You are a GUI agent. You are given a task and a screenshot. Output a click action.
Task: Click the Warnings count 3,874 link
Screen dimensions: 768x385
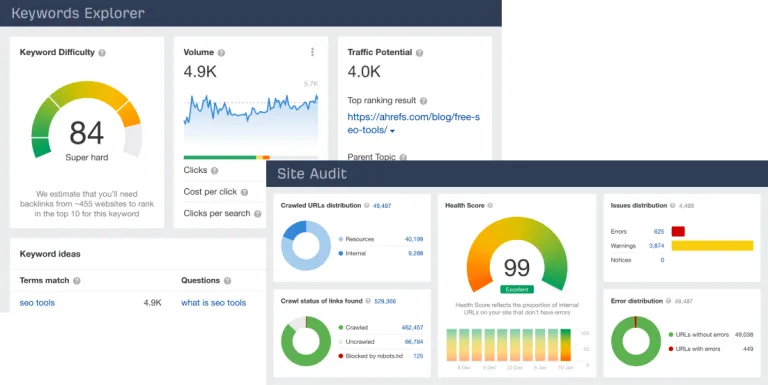[656, 246]
